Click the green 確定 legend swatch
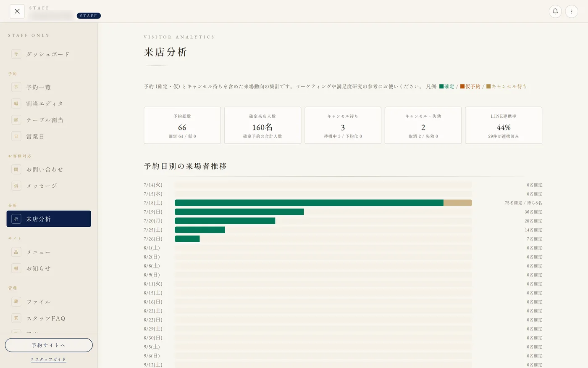588x368 pixels. click(x=441, y=87)
